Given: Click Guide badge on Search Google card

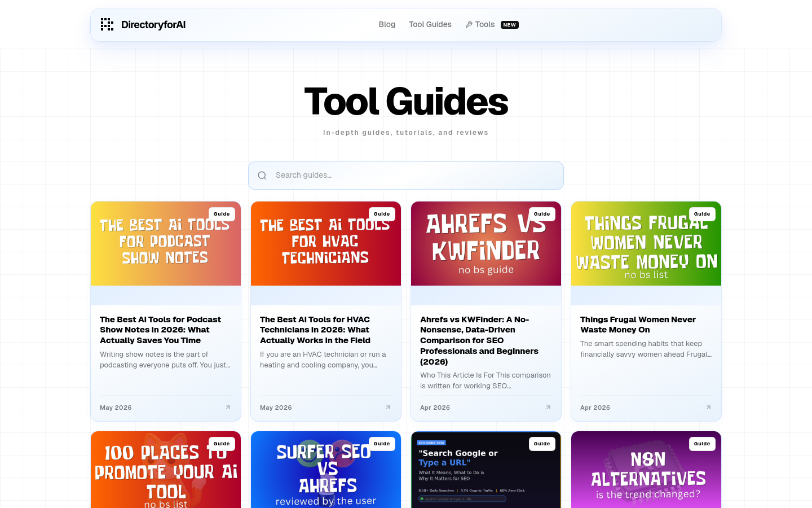Looking at the screenshot, I should (542, 444).
